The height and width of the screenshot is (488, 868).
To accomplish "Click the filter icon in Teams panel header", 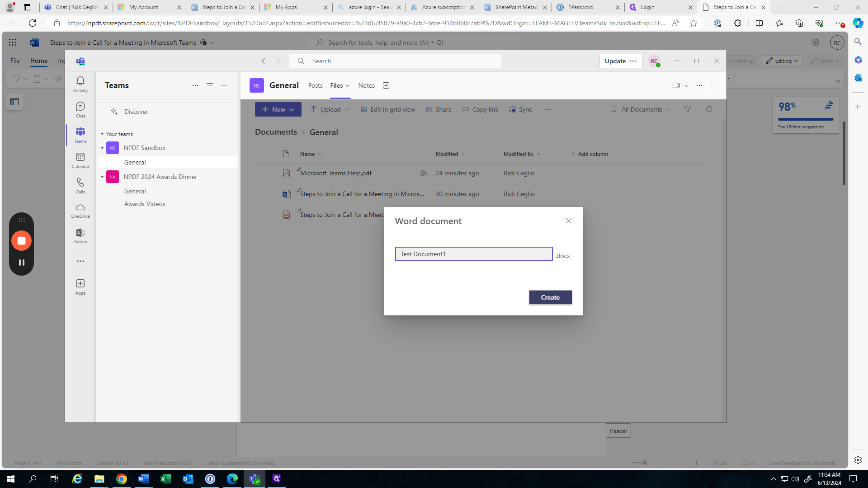I will (210, 85).
